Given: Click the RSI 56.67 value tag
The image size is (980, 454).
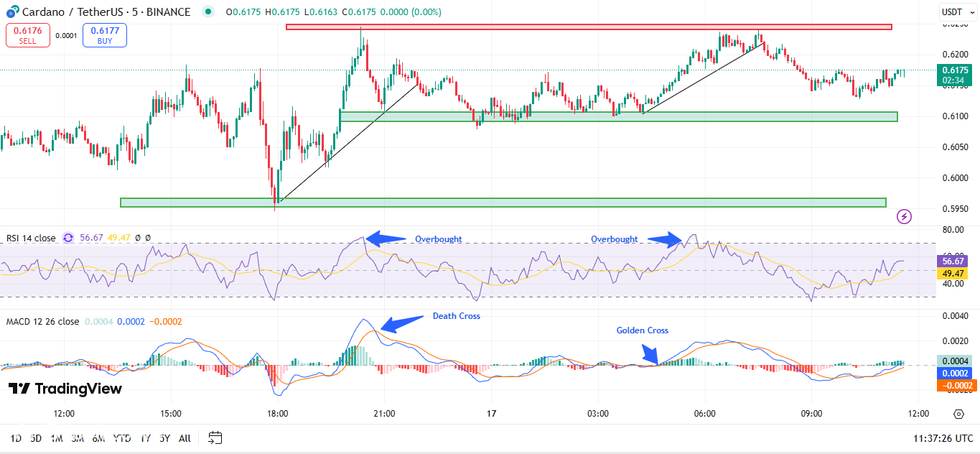Looking at the screenshot, I should (x=953, y=261).
